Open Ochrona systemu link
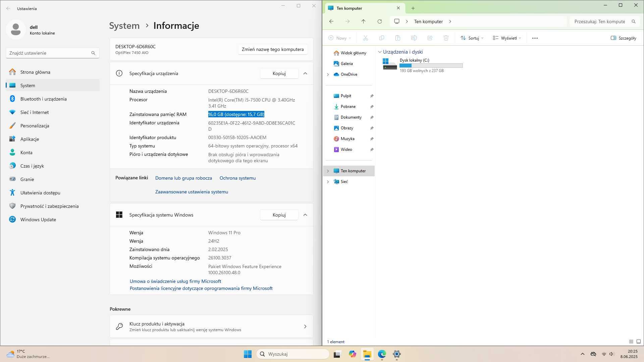 click(237, 178)
